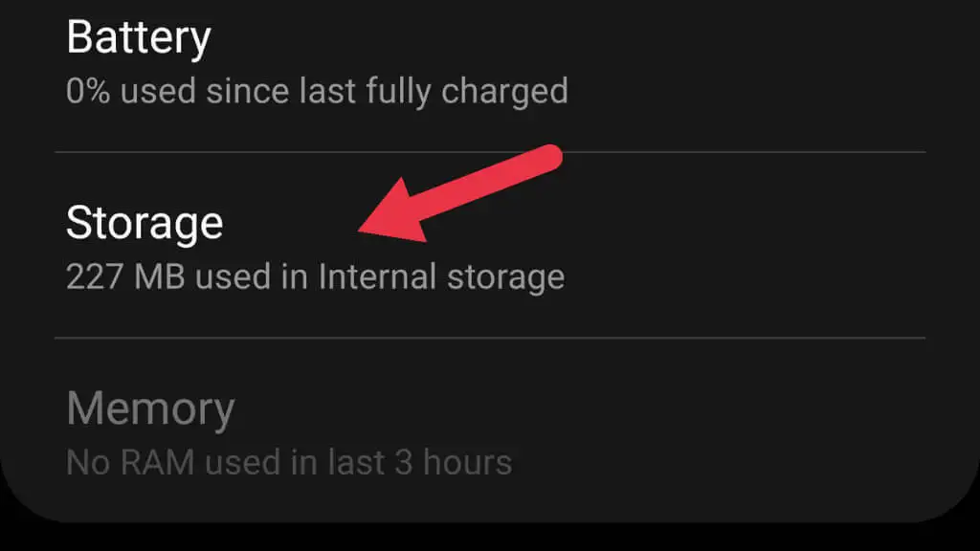
Task: Click the "3 hours" text under Memory
Action: [x=454, y=463]
